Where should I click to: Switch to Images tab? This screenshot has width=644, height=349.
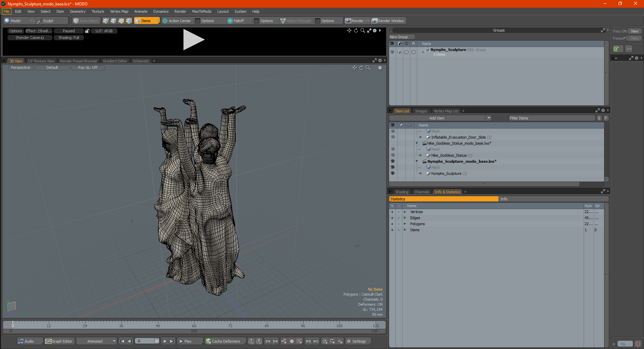point(421,111)
